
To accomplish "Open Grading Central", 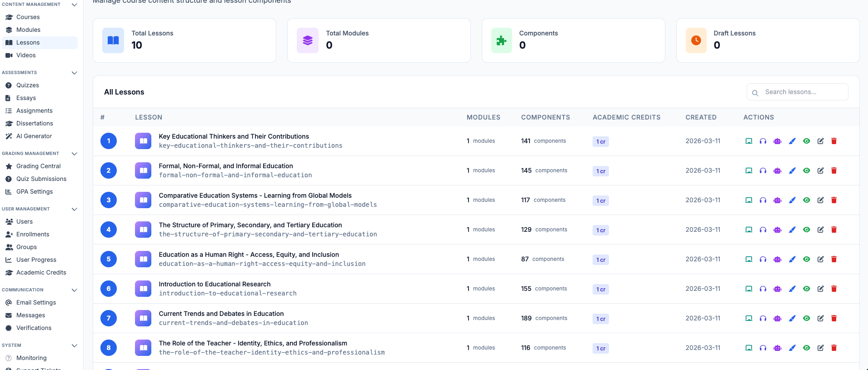I will (40, 166).
